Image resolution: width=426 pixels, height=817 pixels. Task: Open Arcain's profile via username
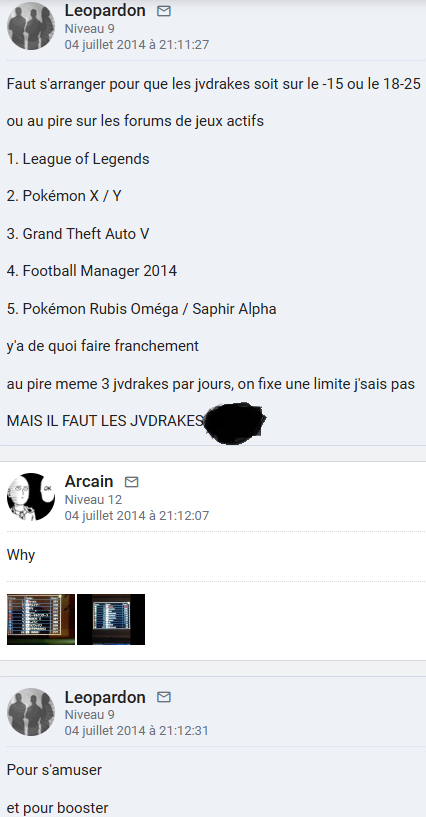89,481
